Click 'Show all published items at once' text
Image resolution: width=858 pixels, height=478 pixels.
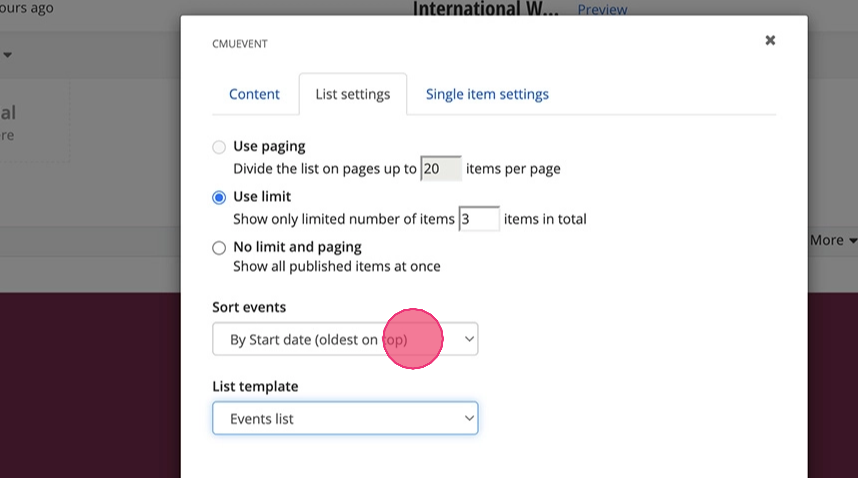click(336, 266)
